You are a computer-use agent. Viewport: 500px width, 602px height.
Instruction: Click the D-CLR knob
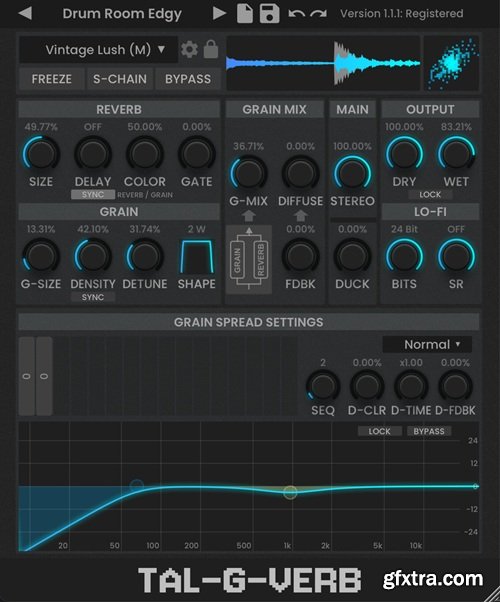point(367,386)
